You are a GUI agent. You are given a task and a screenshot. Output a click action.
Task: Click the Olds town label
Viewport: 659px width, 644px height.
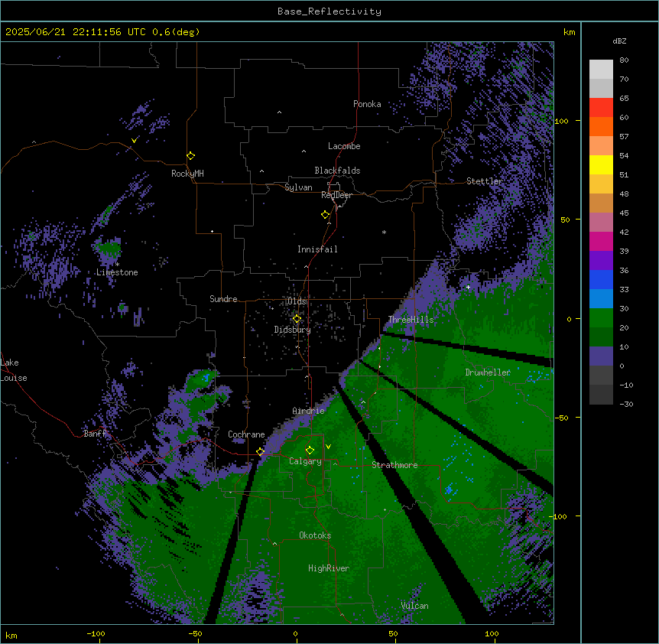coord(297,301)
